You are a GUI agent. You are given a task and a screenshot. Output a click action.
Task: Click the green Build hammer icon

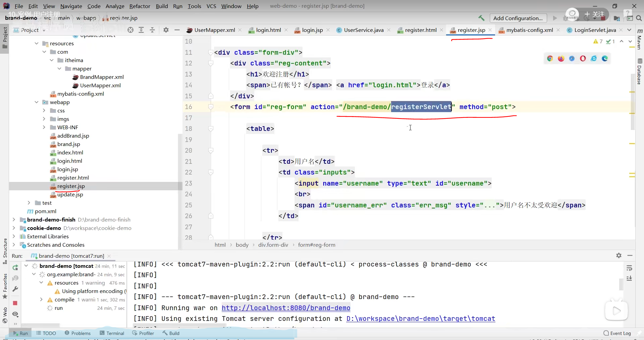pos(481,18)
